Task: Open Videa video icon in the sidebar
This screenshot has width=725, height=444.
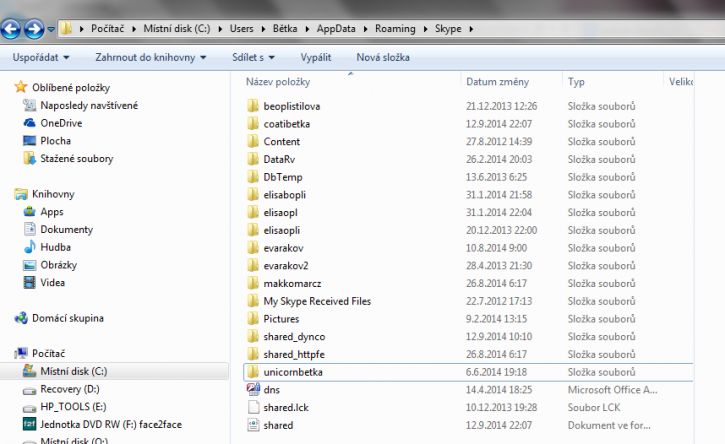Action: [x=29, y=282]
